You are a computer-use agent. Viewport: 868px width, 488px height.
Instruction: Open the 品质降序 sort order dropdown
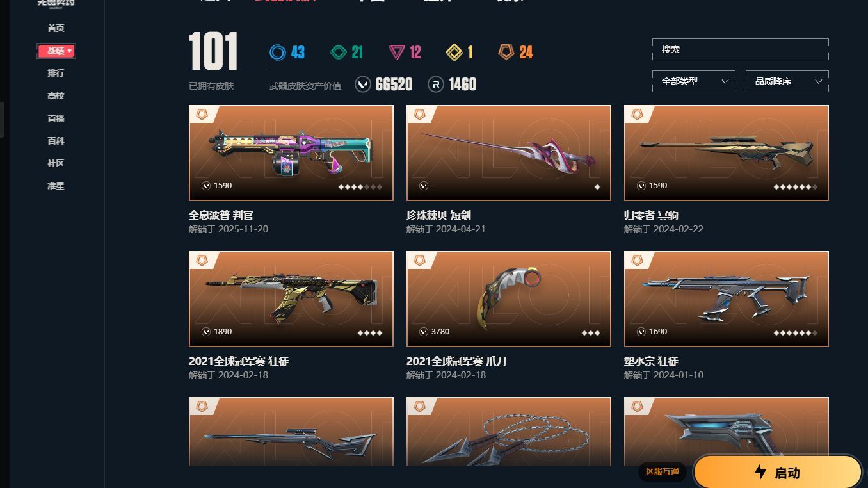pyautogui.click(x=787, y=81)
